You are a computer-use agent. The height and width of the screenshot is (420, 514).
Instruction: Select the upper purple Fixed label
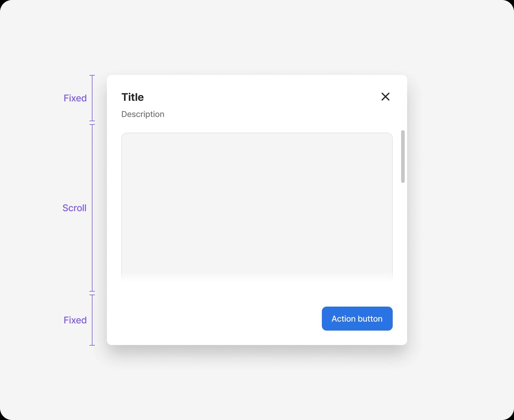click(75, 98)
